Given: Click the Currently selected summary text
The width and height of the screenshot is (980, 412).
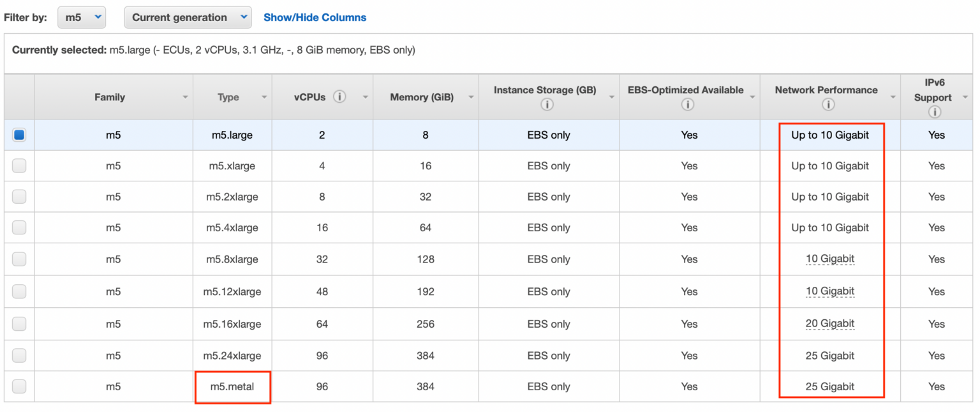Looking at the screenshot, I should point(214,50).
